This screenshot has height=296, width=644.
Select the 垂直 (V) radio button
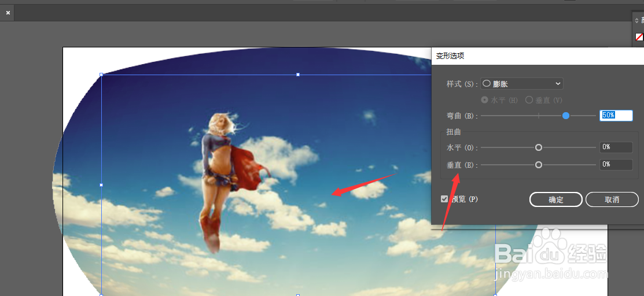click(529, 100)
